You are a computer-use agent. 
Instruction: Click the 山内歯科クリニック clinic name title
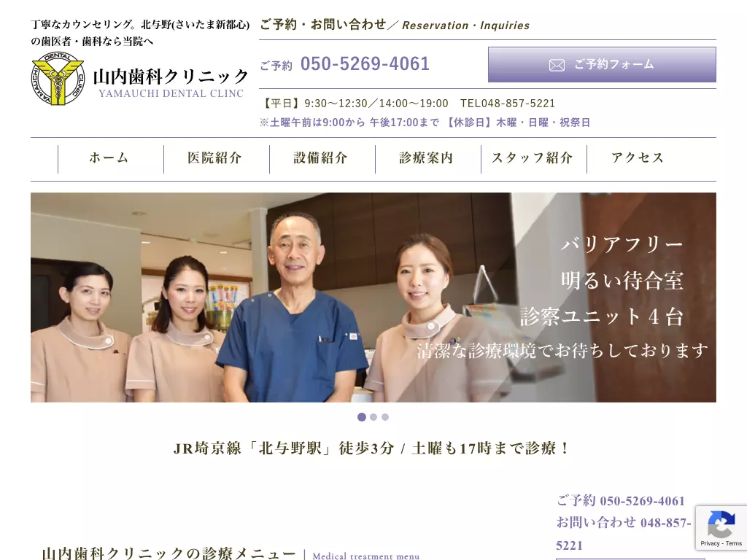coord(171,76)
